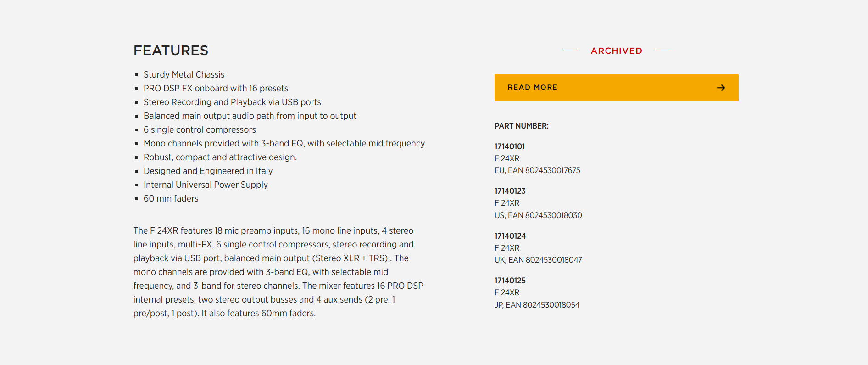Click the F 24XR description paragraph
Image resolution: width=868 pixels, height=365 pixels.
point(278,272)
